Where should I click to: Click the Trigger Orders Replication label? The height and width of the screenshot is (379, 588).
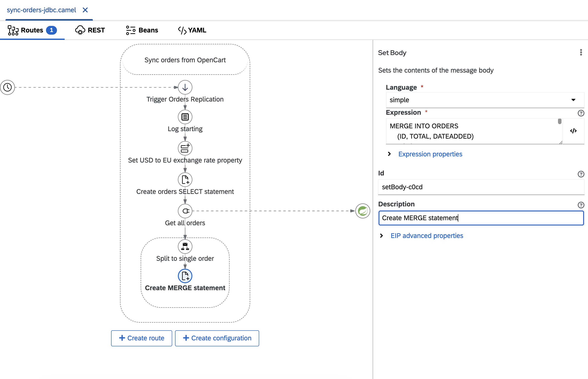[185, 99]
